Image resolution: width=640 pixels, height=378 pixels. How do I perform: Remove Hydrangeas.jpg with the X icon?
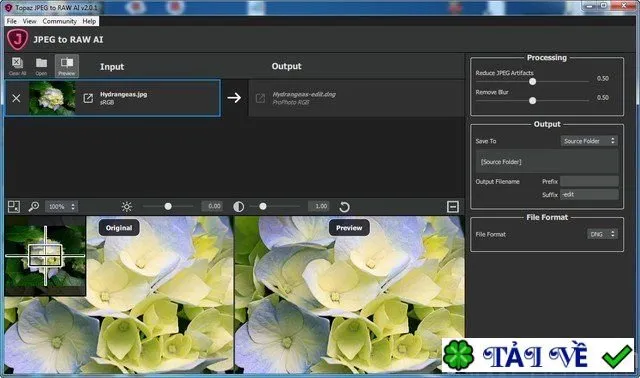(x=16, y=98)
